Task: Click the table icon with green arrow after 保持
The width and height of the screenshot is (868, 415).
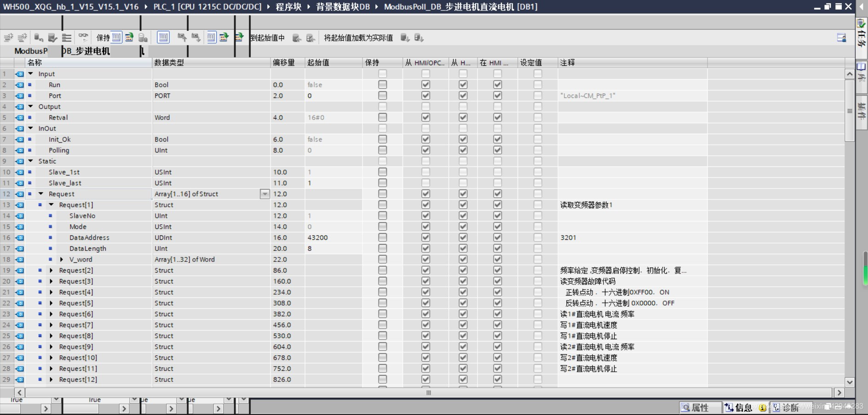Action: (129, 37)
